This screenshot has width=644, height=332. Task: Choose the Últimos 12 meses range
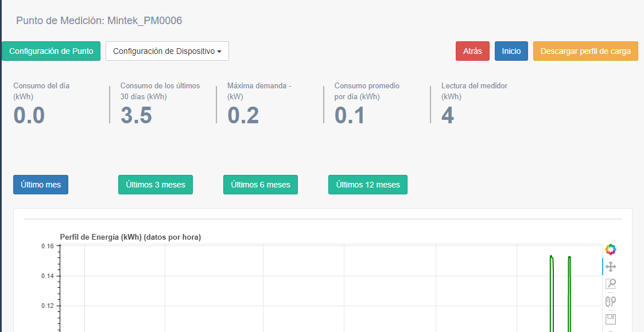[367, 185]
